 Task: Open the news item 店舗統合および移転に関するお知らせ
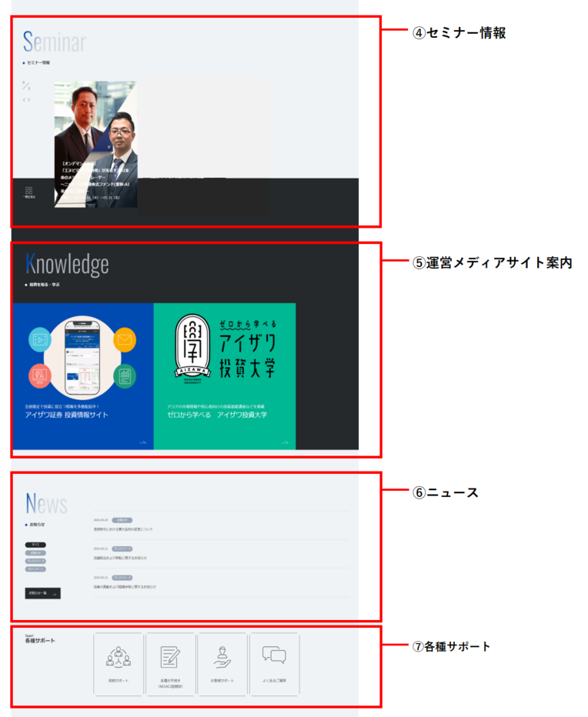tap(120, 558)
